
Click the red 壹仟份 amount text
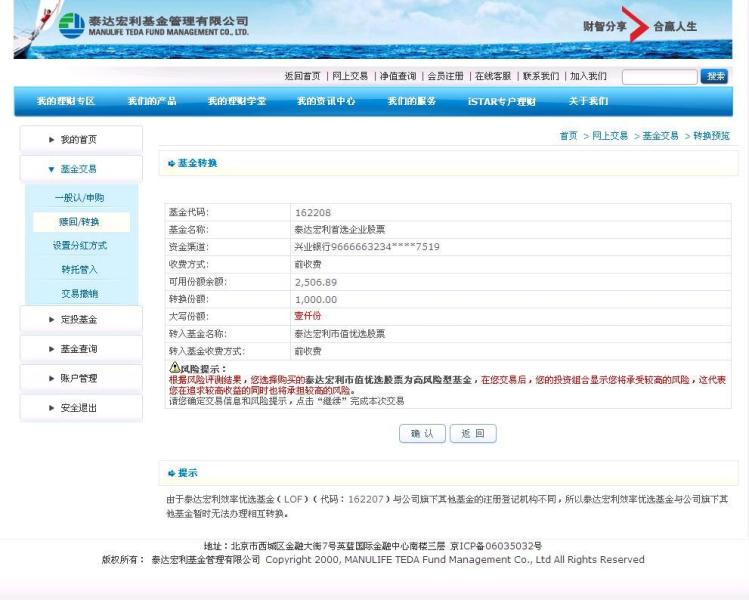point(308,316)
